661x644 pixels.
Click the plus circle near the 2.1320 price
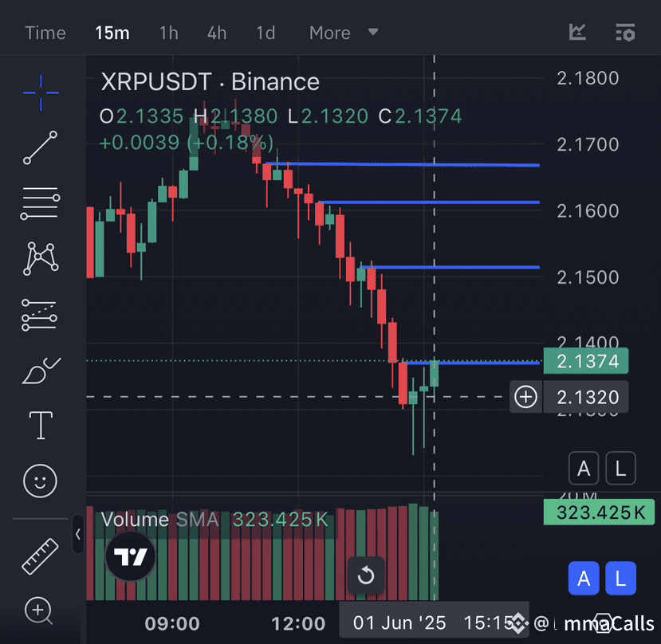(x=525, y=396)
